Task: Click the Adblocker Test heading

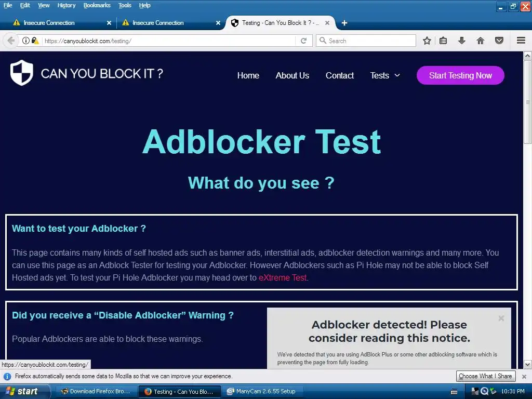Action: point(262,141)
